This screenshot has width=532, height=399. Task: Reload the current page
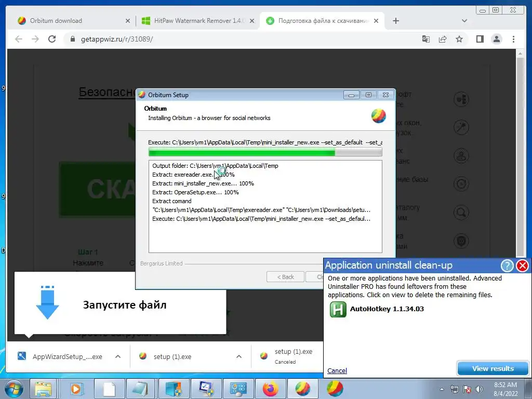coord(52,39)
